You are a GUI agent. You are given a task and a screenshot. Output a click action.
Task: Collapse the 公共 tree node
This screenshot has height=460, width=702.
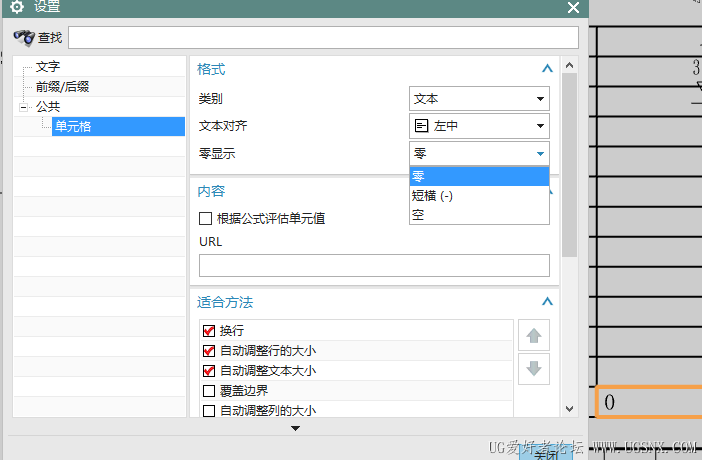click(x=24, y=107)
